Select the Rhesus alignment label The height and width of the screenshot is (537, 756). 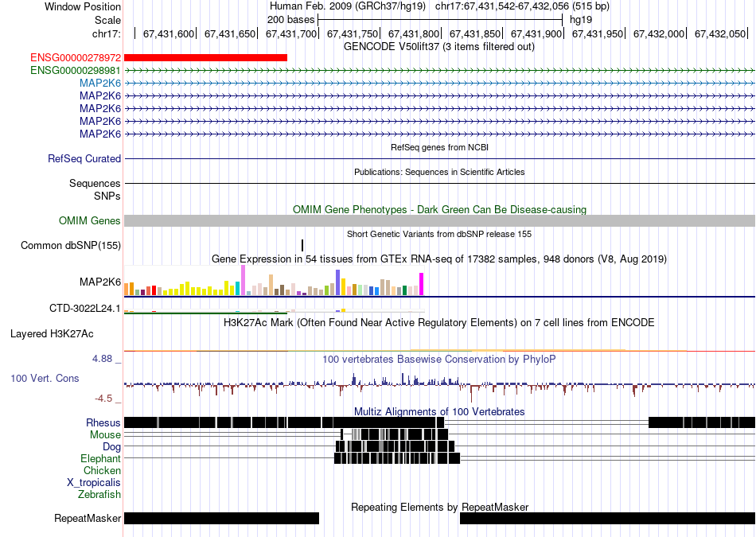coord(103,422)
